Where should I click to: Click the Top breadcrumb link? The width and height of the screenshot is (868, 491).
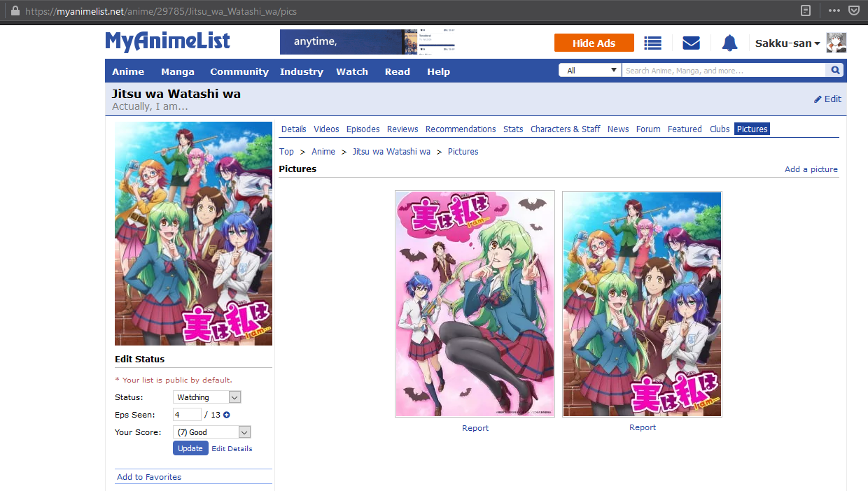pyautogui.click(x=286, y=151)
